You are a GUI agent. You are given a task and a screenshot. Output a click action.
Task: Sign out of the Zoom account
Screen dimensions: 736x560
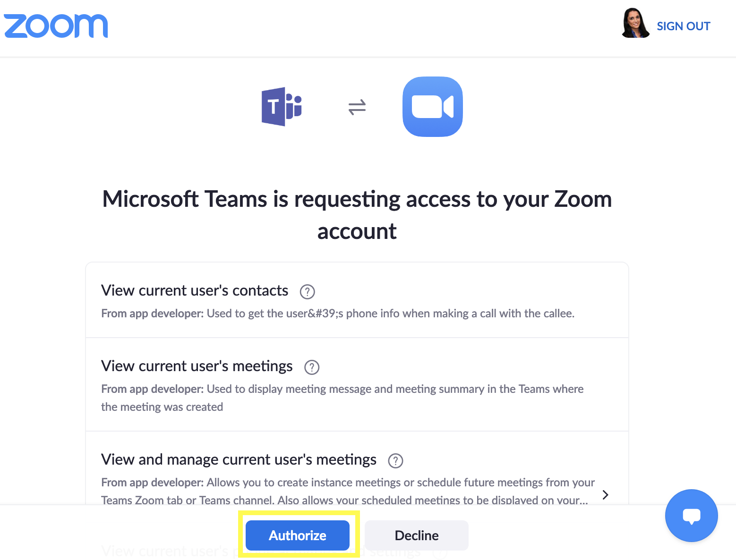click(683, 26)
